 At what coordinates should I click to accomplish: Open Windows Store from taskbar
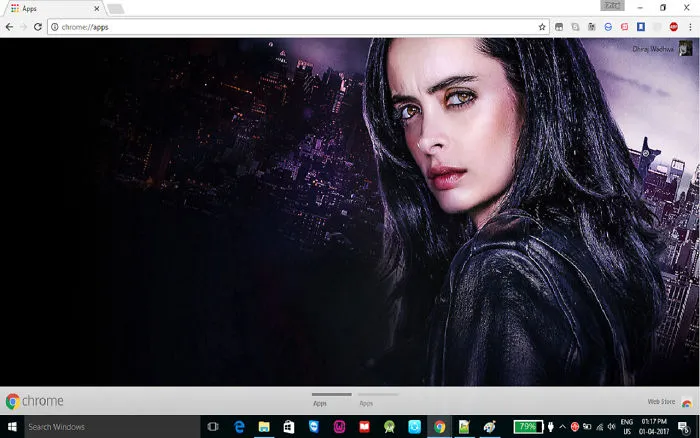coord(289,427)
